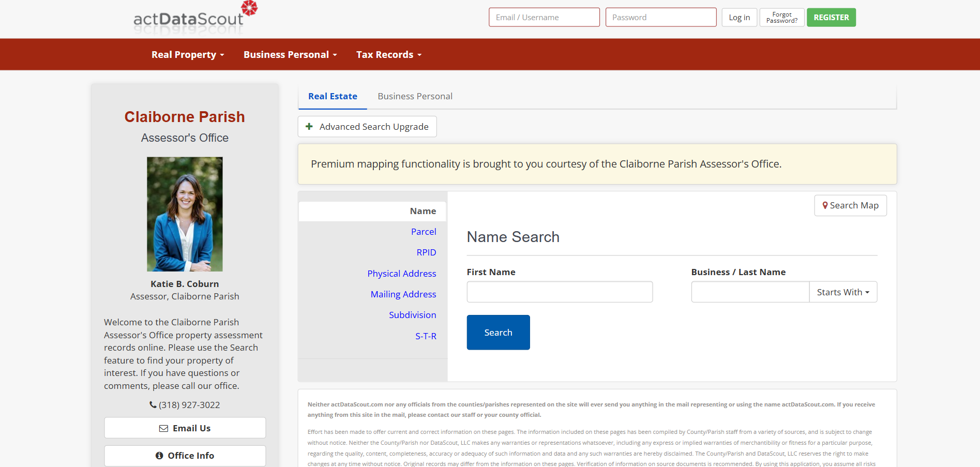Image resolution: width=980 pixels, height=467 pixels.
Task: Click the envelope icon on Email Us
Action: (163, 428)
